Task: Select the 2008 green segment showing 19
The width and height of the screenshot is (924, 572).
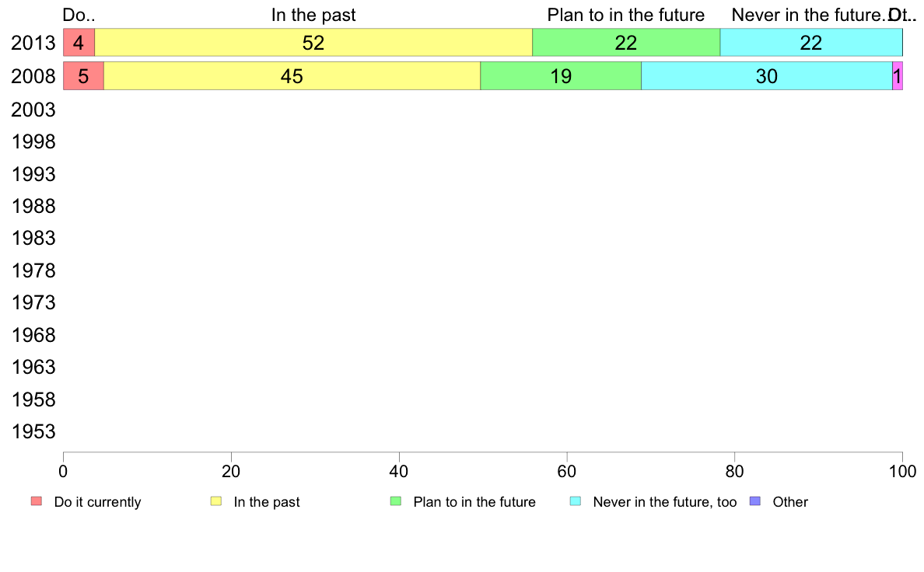Action: (x=561, y=76)
